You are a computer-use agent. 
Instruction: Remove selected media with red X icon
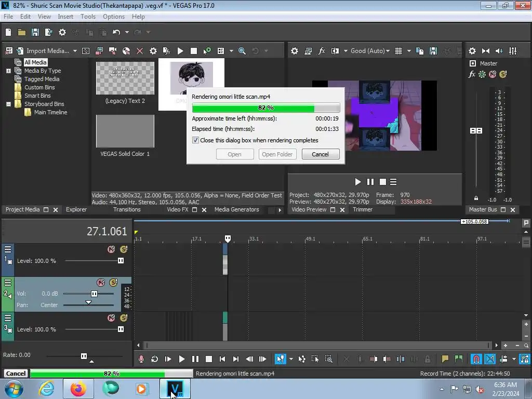click(x=139, y=51)
